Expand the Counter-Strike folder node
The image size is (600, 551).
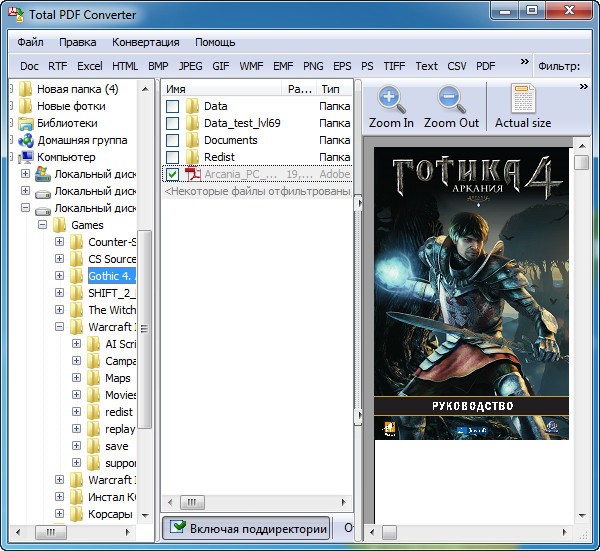coord(60,242)
